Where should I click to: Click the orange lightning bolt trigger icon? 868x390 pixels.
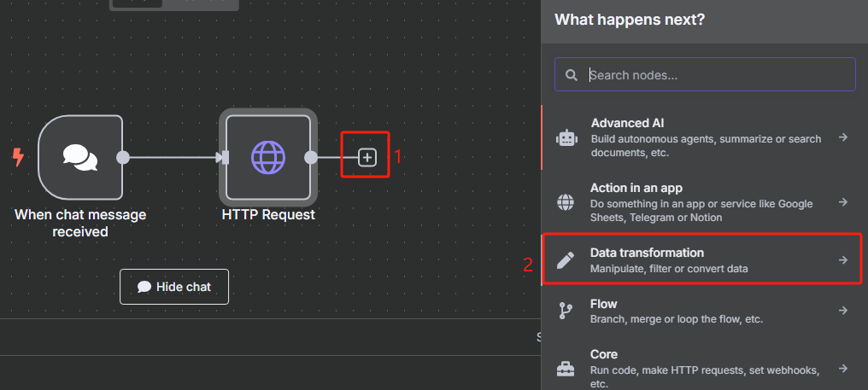click(18, 157)
